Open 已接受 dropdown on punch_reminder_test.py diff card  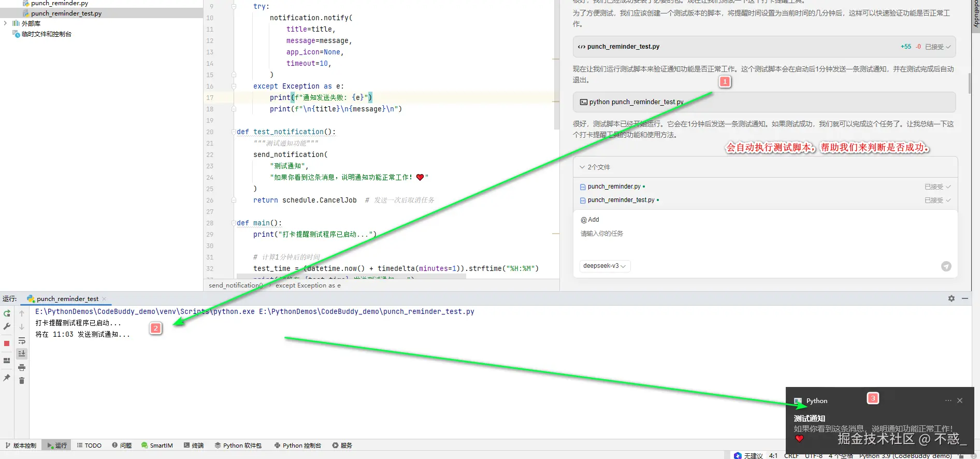[938, 47]
